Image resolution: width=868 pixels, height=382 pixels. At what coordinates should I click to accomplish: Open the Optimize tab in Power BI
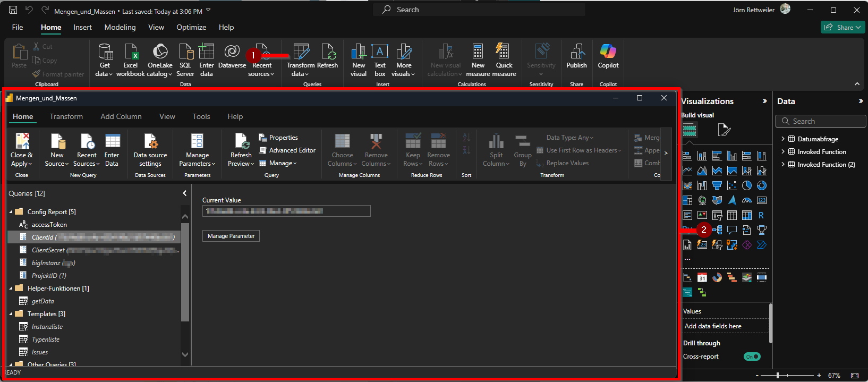tap(191, 27)
